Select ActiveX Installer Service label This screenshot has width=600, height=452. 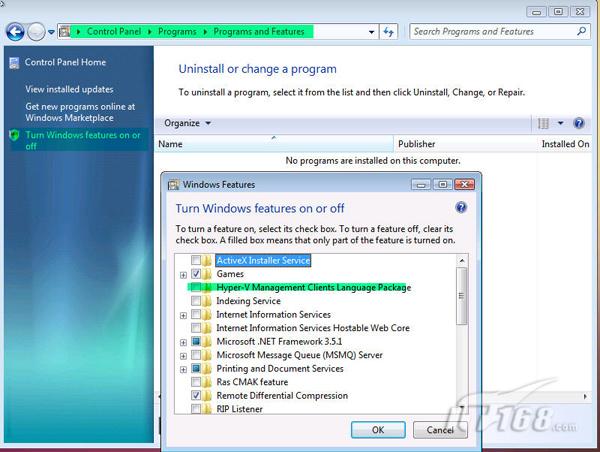263,261
